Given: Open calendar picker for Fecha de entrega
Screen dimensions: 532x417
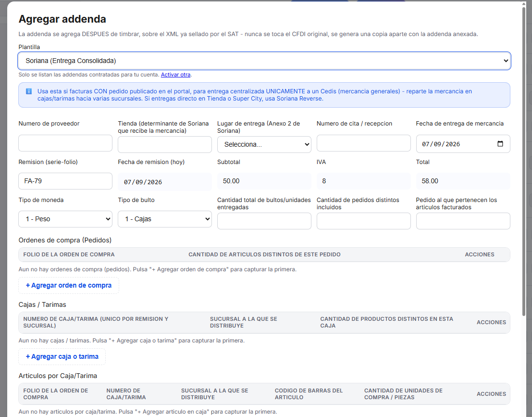Looking at the screenshot, I should click(x=500, y=144).
